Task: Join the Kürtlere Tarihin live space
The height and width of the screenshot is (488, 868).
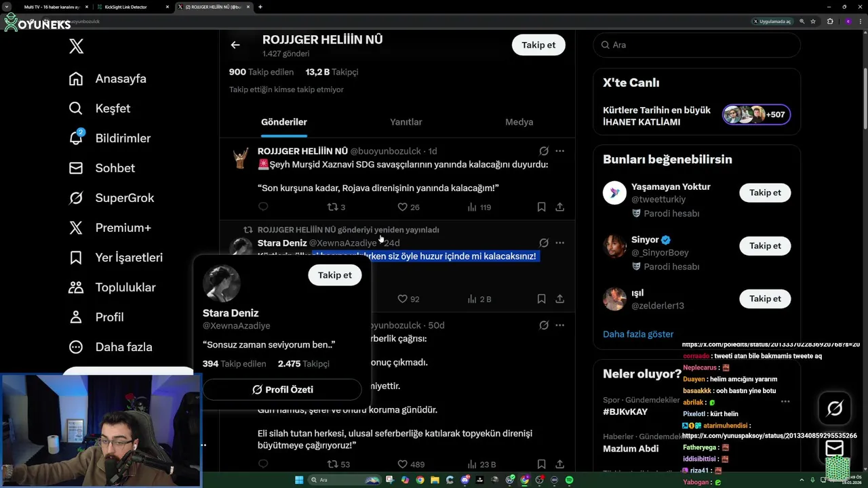Action: tap(696, 115)
